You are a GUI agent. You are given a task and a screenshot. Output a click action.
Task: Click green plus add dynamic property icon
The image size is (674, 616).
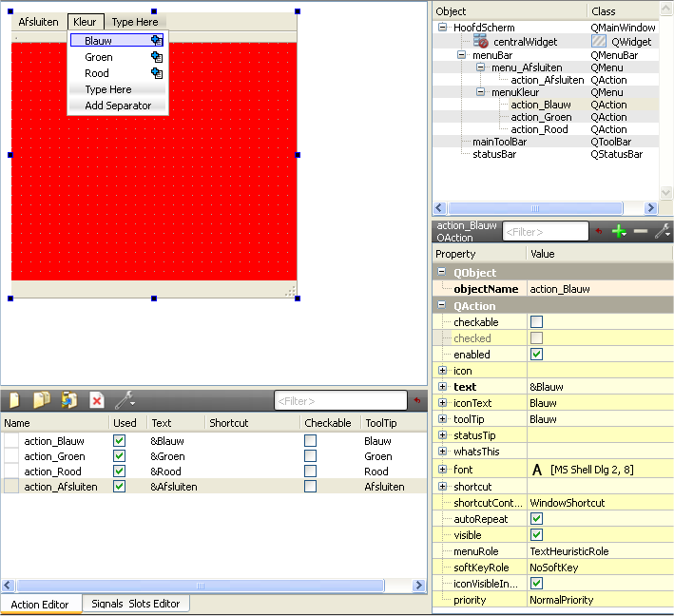620,231
